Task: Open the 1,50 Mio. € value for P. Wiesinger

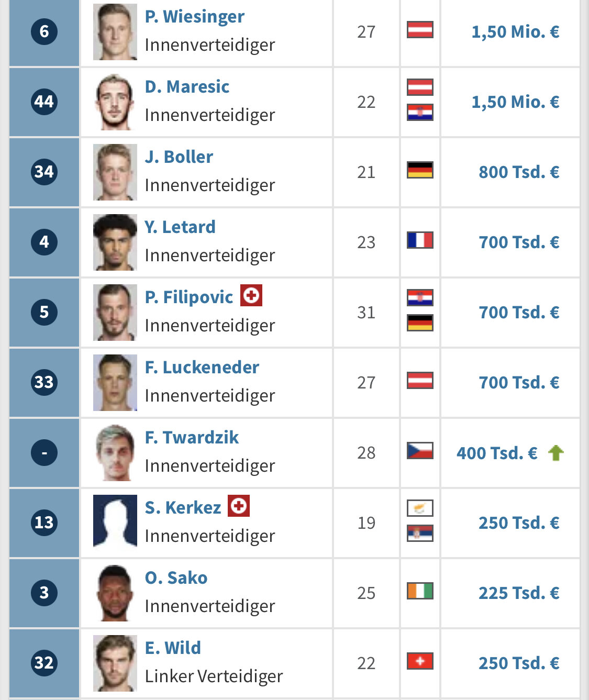Action: [x=515, y=32]
